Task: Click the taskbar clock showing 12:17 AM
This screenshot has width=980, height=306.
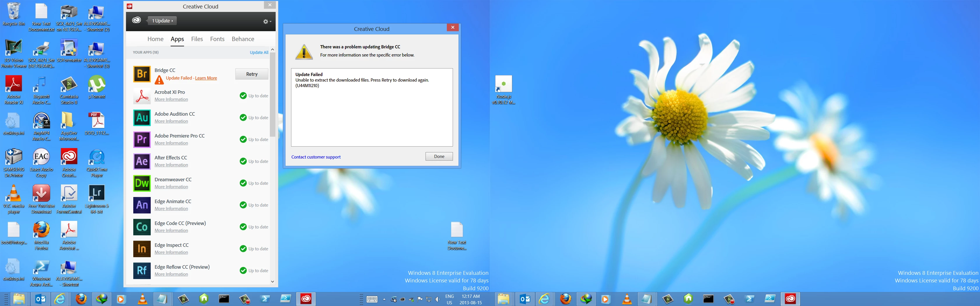Action: point(470,299)
